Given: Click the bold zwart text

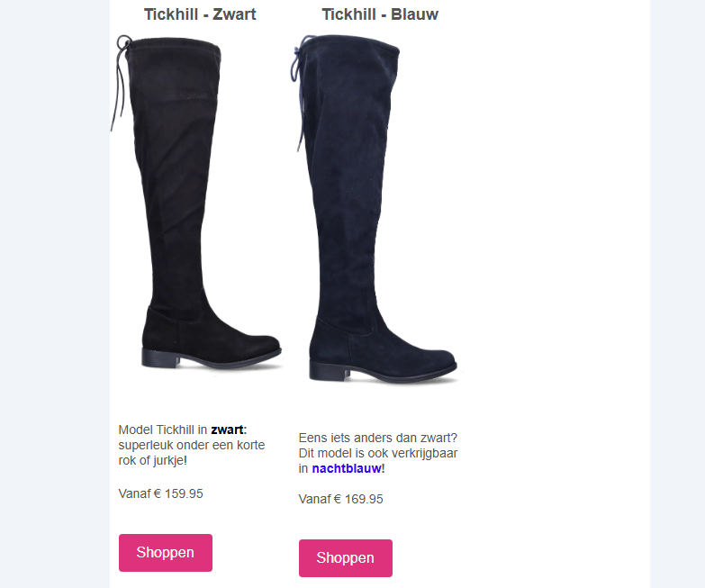Looking at the screenshot, I should coord(227,430).
